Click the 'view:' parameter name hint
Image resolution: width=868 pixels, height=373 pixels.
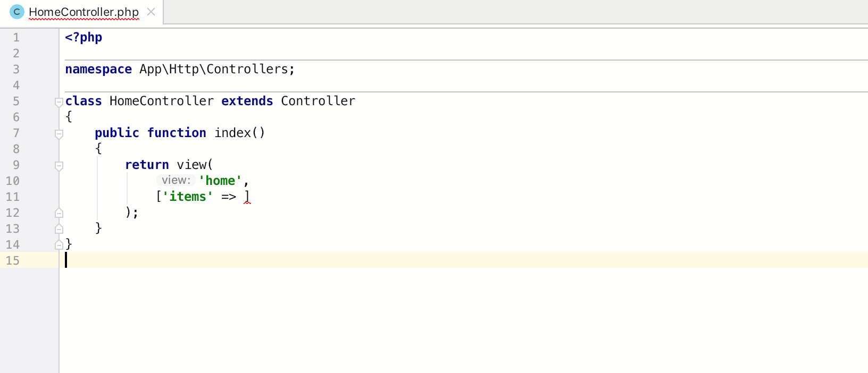coord(176,181)
